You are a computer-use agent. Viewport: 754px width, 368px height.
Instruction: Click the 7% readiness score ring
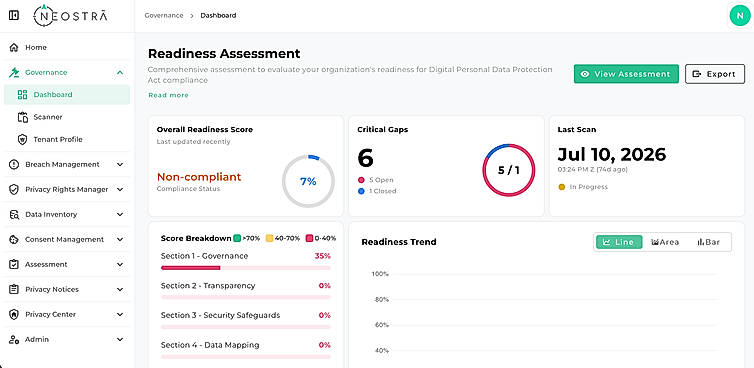[x=308, y=181]
